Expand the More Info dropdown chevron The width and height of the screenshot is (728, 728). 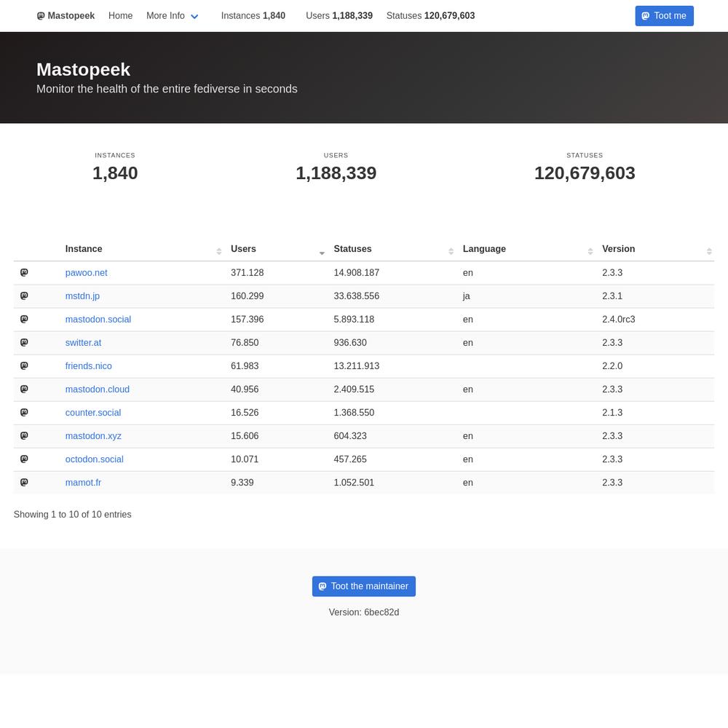[x=194, y=17]
